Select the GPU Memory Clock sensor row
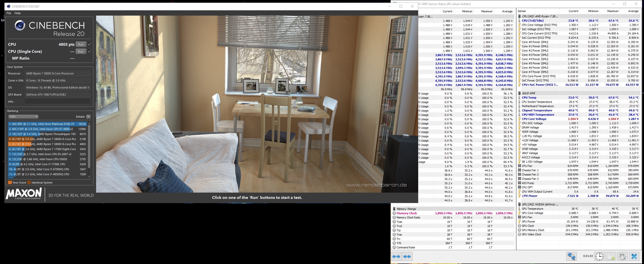This screenshot has width=644, height=264. pos(578,230)
